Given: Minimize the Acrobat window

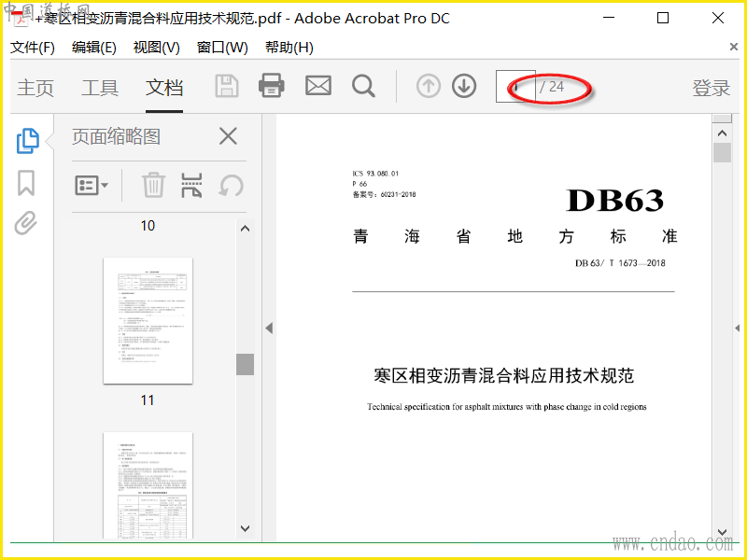Looking at the screenshot, I should tap(609, 18).
